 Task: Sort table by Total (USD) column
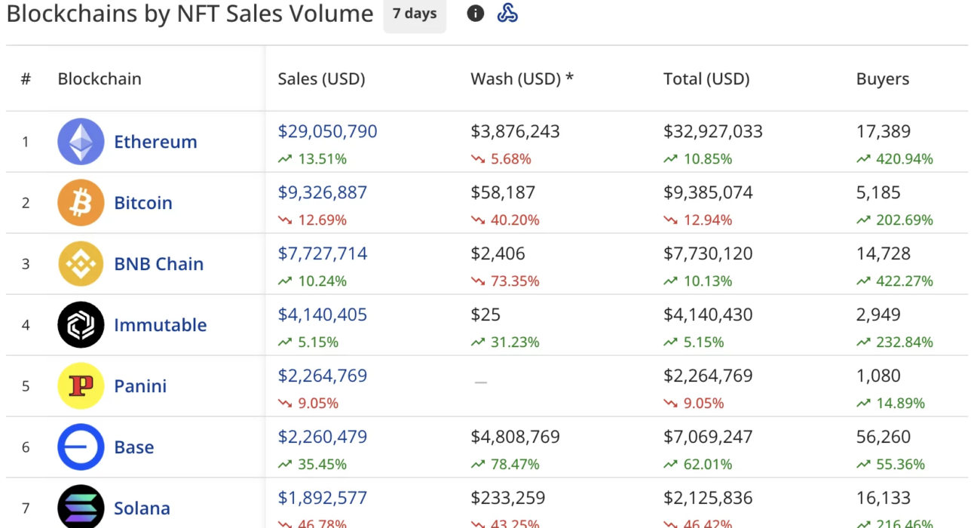[706, 79]
